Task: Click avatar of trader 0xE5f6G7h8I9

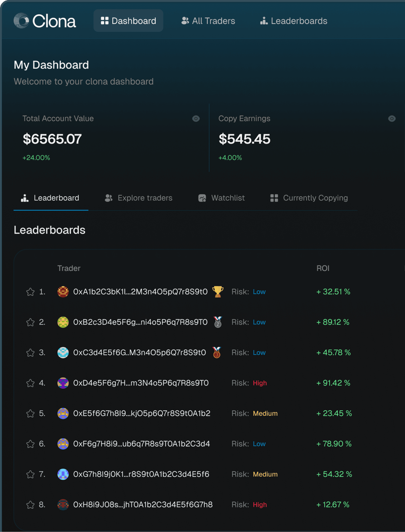Action: click(63, 413)
